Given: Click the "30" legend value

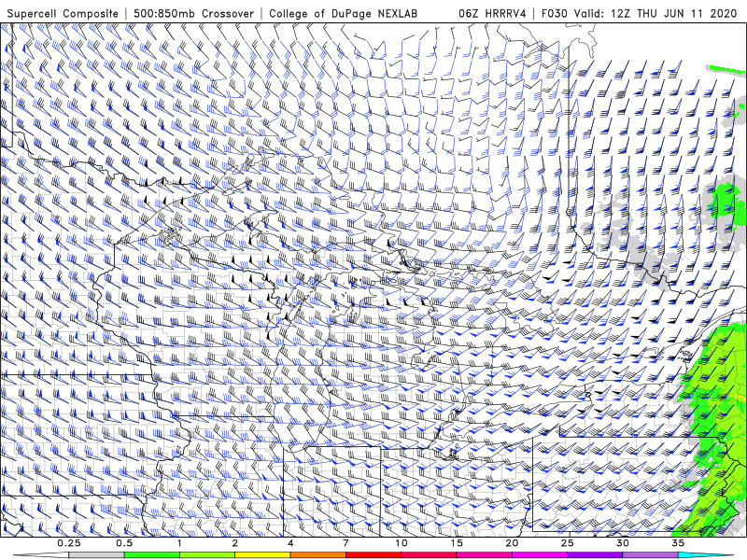Looking at the screenshot, I should coord(623,543).
